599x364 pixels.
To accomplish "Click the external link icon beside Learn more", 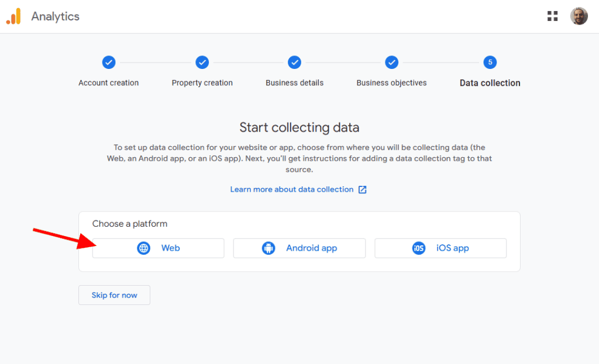I will [363, 189].
